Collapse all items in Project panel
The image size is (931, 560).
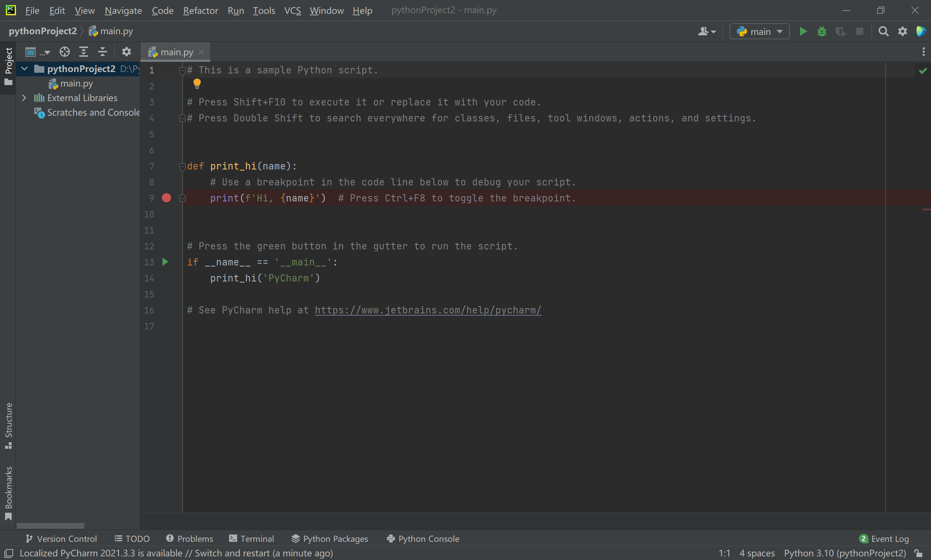(102, 52)
